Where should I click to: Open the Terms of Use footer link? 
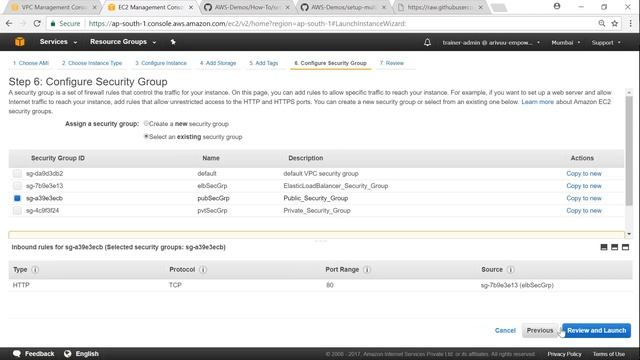609,354
